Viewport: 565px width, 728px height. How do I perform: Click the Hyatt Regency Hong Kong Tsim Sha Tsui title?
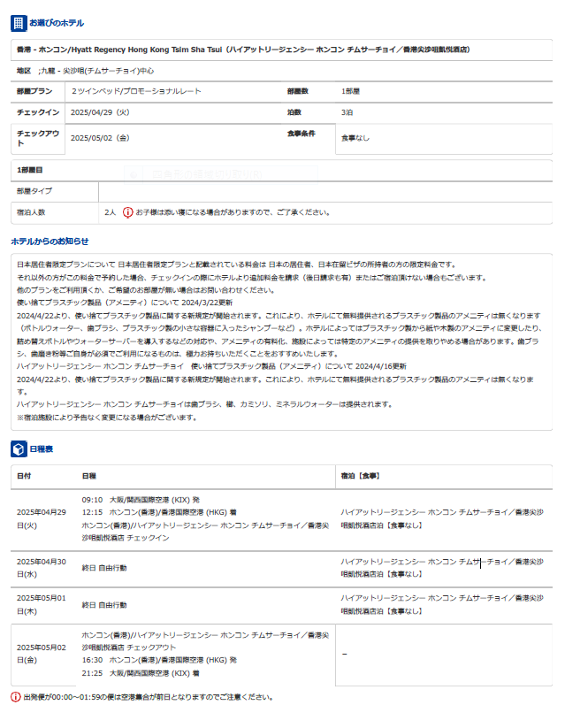coord(243,50)
